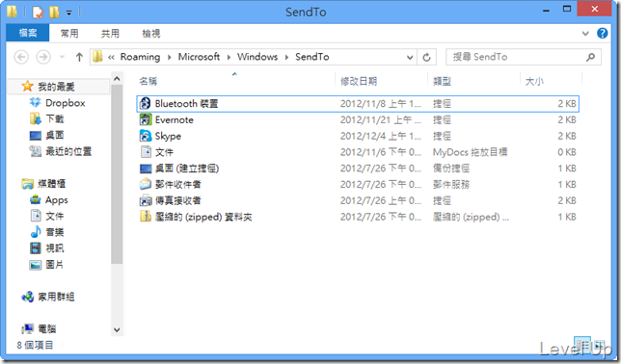This screenshot has height=364, width=621.
Task: Expand the Windows breadcrumb arrow
Action: pyautogui.click(x=286, y=58)
